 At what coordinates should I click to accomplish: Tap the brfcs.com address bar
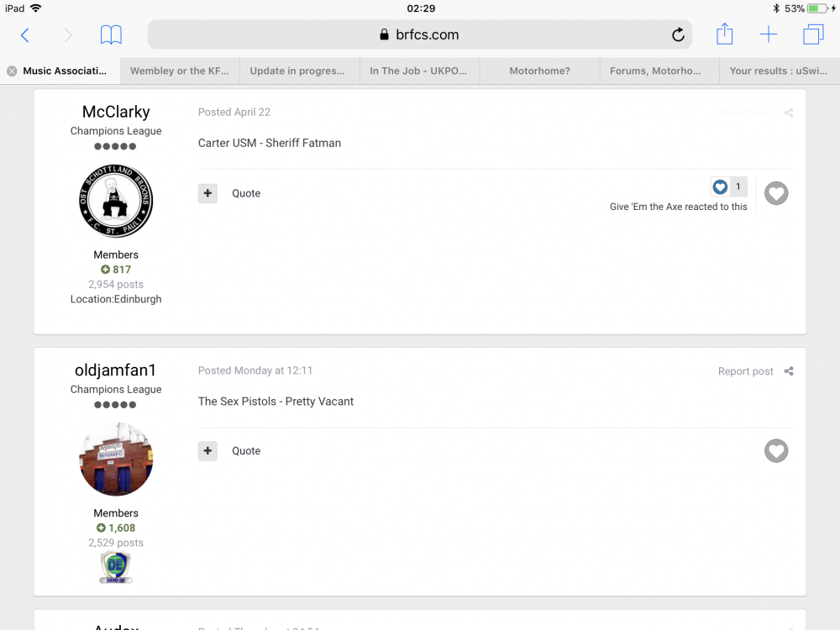[x=419, y=34]
